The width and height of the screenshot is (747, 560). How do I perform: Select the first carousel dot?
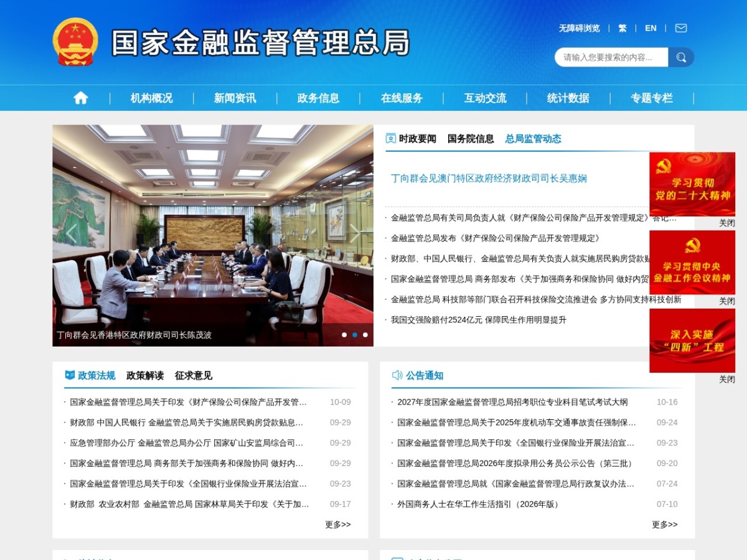(344, 335)
